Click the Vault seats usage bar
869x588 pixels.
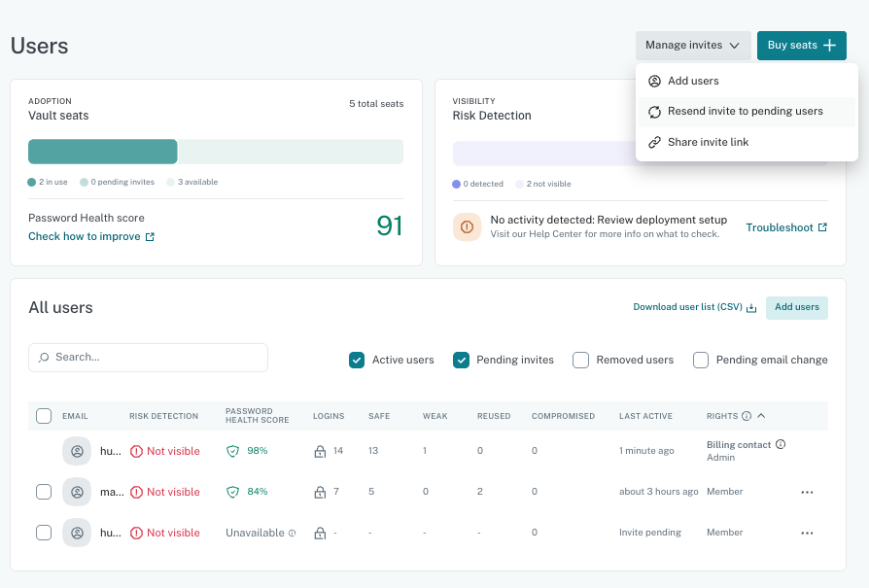(x=216, y=152)
